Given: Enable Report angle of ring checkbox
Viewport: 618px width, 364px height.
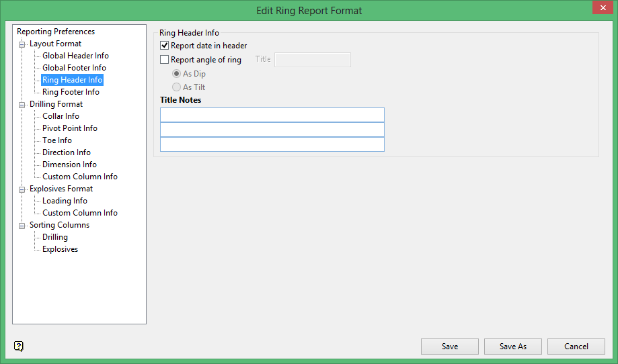Looking at the screenshot, I should pos(165,60).
